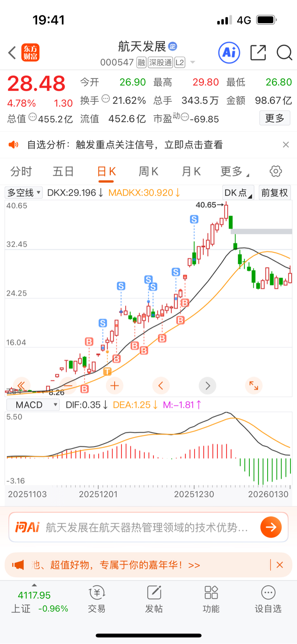The height and width of the screenshot is (644, 297).
Task: Tap the 总值 info circle icon
Action: click(32, 117)
